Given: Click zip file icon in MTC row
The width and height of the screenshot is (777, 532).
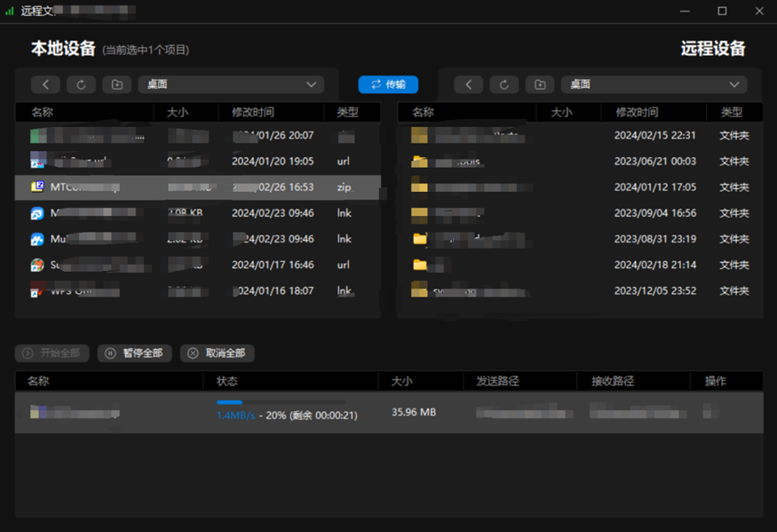Looking at the screenshot, I should [37, 187].
